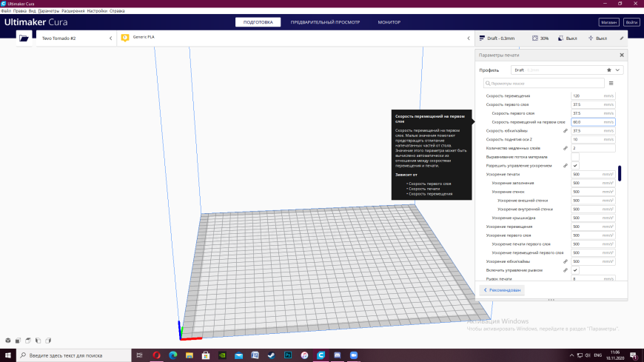Image resolution: width=644 pixels, height=362 pixels.
Task: Edit Скорость перемещения value field
Action: pyautogui.click(x=593, y=95)
